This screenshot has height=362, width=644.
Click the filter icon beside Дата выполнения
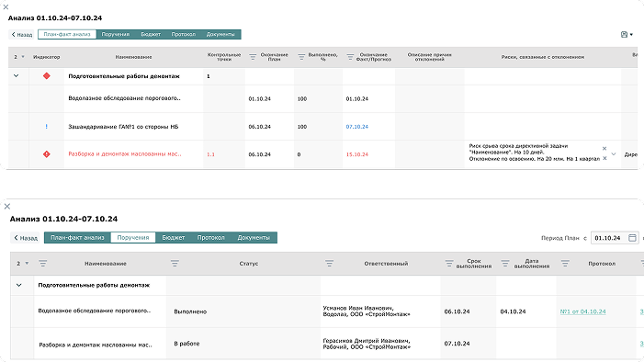pos(505,264)
